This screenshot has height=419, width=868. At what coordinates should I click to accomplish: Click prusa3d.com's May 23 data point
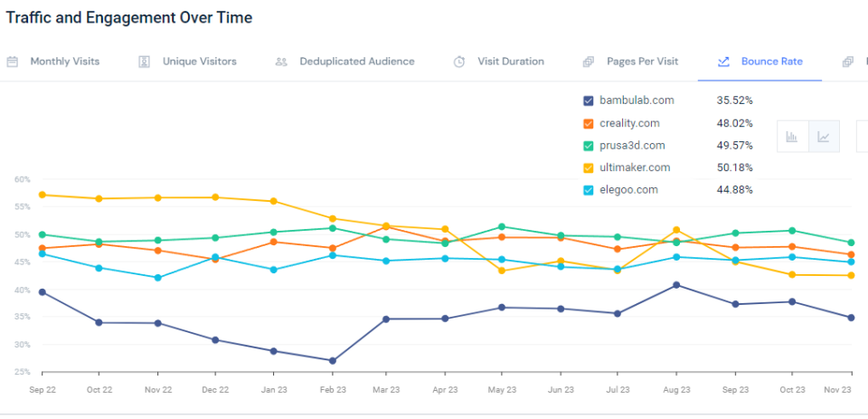pos(502,226)
